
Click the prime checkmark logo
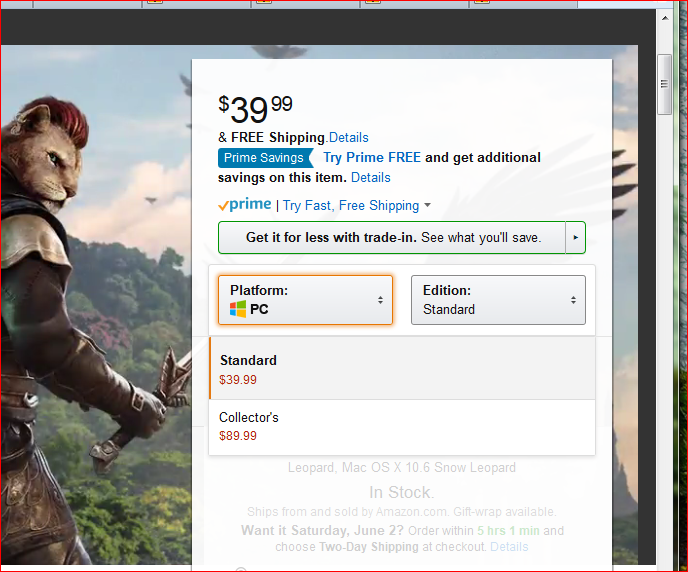coord(245,204)
